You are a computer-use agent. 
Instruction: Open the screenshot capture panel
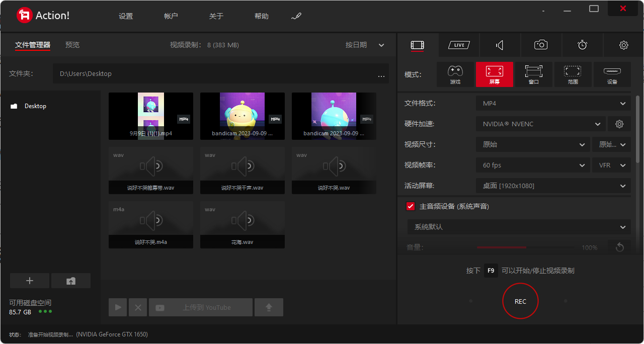click(x=541, y=45)
